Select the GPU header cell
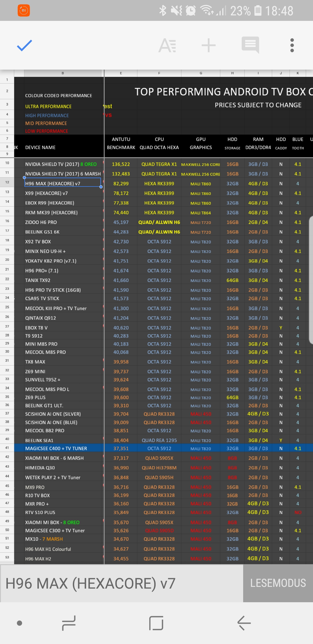The width and height of the screenshot is (313, 644). (x=201, y=139)
